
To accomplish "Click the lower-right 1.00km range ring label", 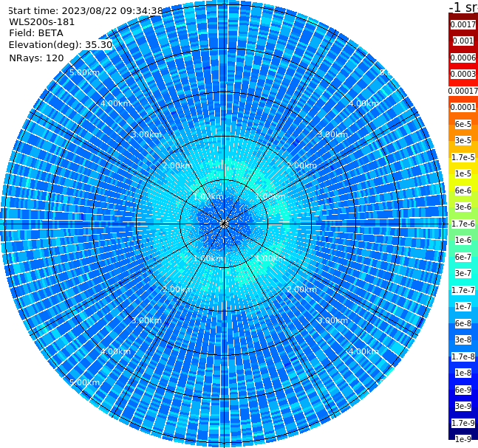I will point(270,258).
